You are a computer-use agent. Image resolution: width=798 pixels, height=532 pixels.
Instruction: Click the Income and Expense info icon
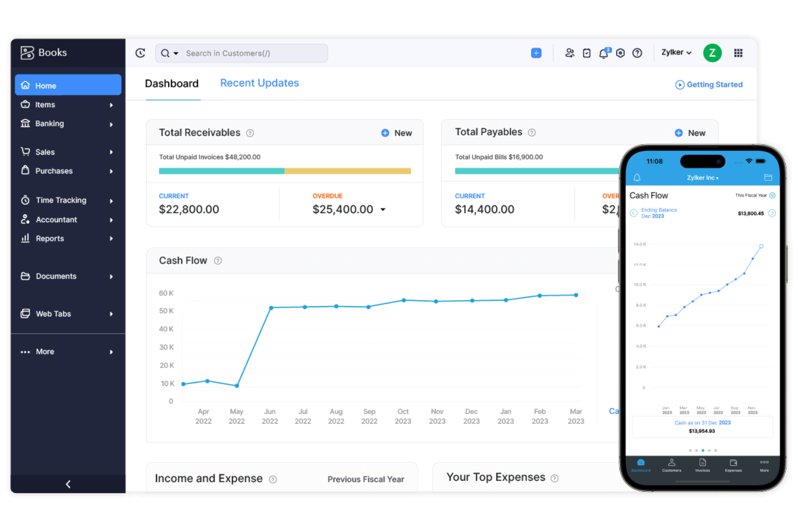(x=273, y=479)
